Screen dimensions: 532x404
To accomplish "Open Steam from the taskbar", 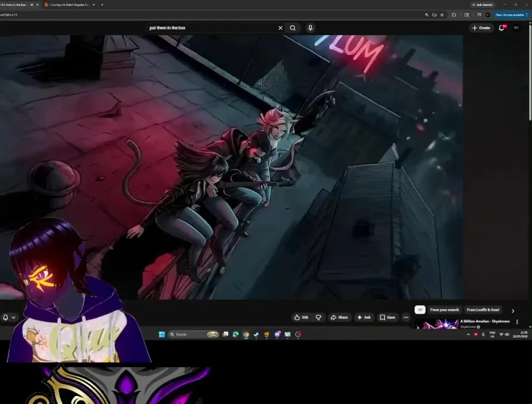I will [x=256, y=334].
